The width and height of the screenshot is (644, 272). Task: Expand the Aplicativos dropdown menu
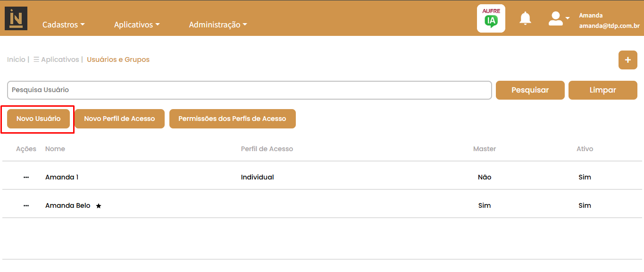[x=136, y=25]
